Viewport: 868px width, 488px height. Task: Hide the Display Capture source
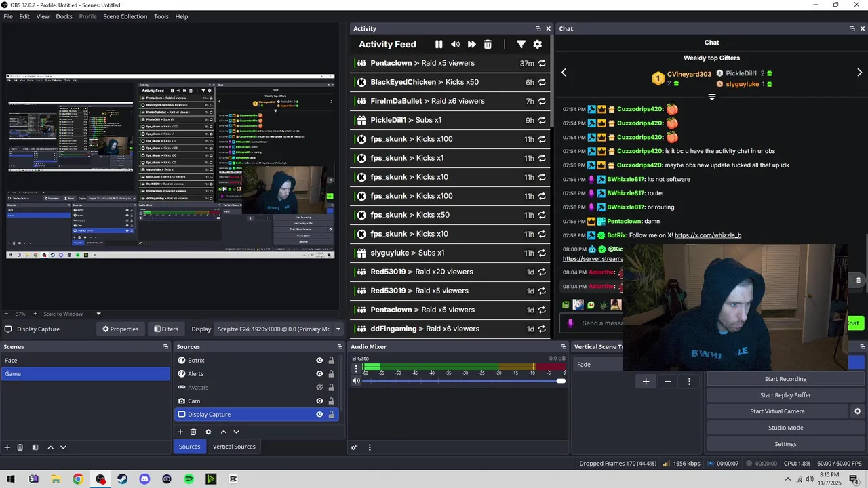click(x=319, y=415)
